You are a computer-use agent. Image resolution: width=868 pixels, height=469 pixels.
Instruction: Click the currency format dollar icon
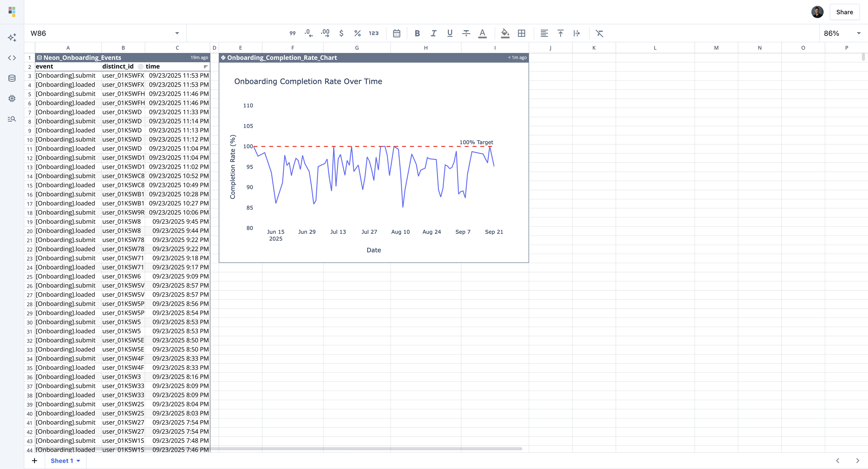pyautogui.click(x=341, y=33)
